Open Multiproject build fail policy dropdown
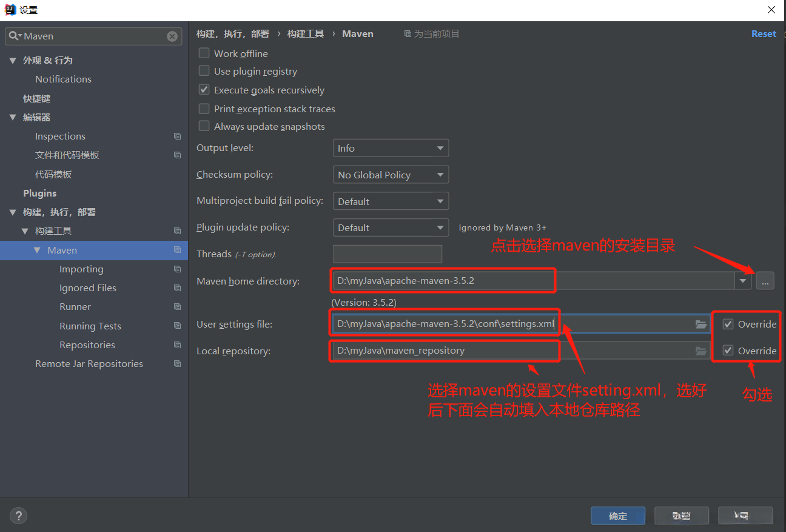Image resolution: width=786 pixels, height=532 pixels. pos(391,201)
